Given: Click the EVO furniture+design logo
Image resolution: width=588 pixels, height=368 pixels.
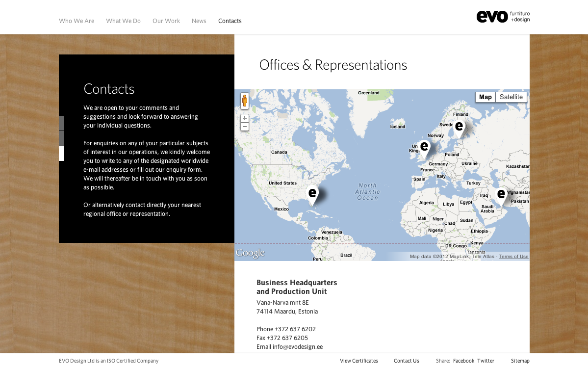Looking at the screenshot, I should pyautogui.click(x=503, y=17).
